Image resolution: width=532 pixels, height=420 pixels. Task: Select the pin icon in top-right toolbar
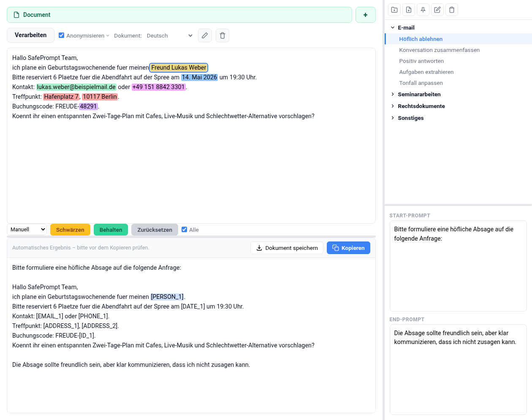pyautogui.click(x=423, y=9)
